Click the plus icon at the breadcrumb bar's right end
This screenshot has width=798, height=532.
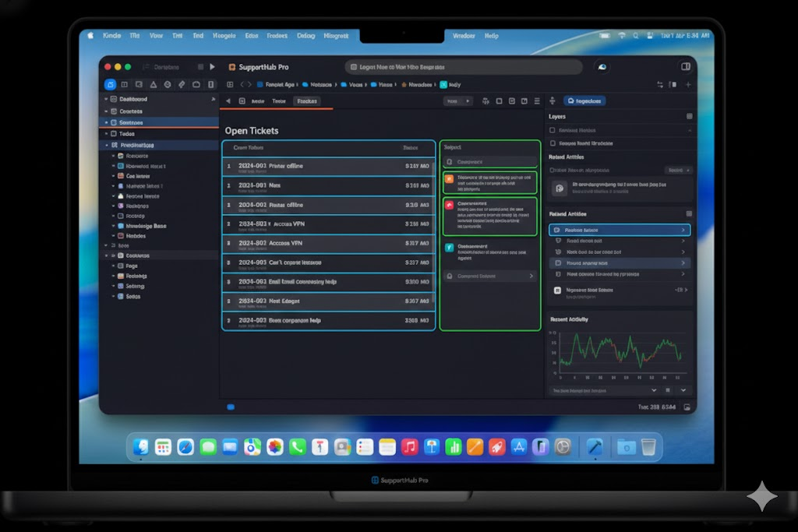point(688,84)
